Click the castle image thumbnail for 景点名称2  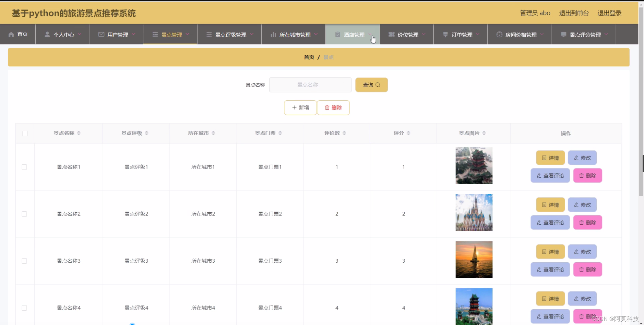click(x=474, y=212)
